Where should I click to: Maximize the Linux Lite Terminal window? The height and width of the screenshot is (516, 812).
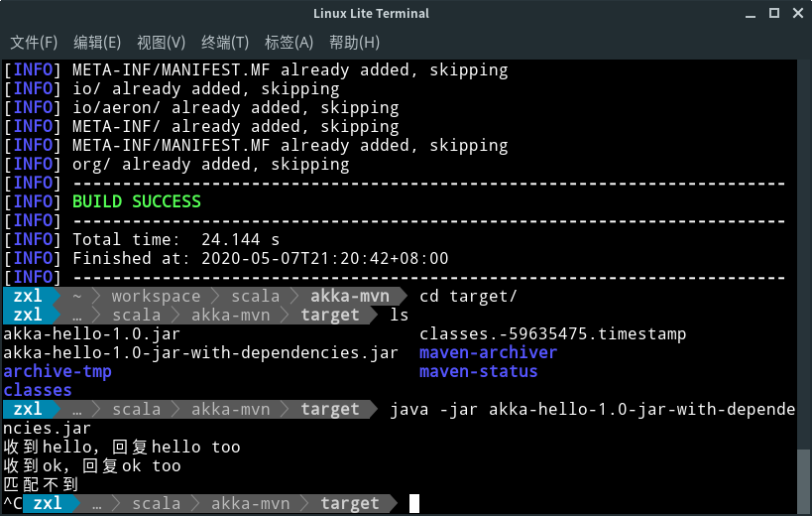click(774, 13)
